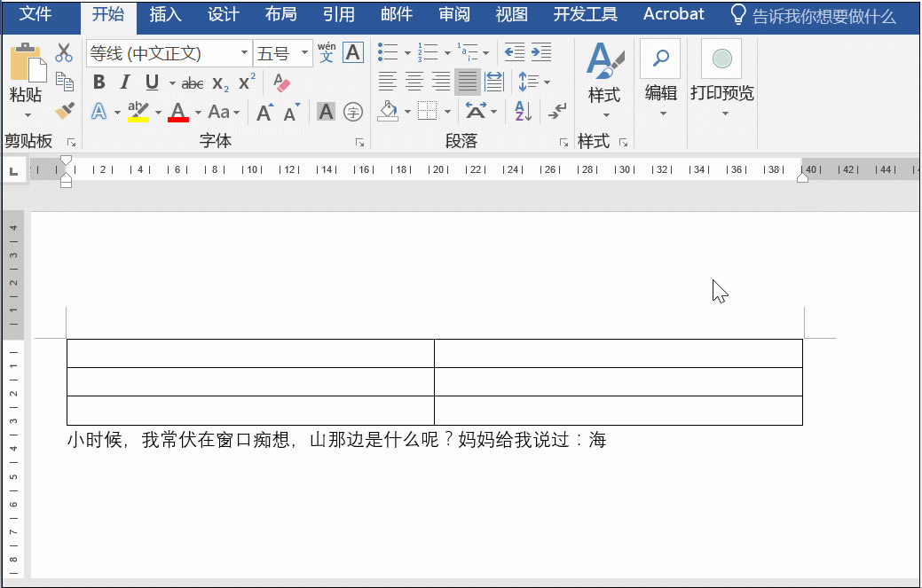Click the Cut scissors icon
Screen dimensions: 922x588
pyautogui.click(x=64, y=53)
